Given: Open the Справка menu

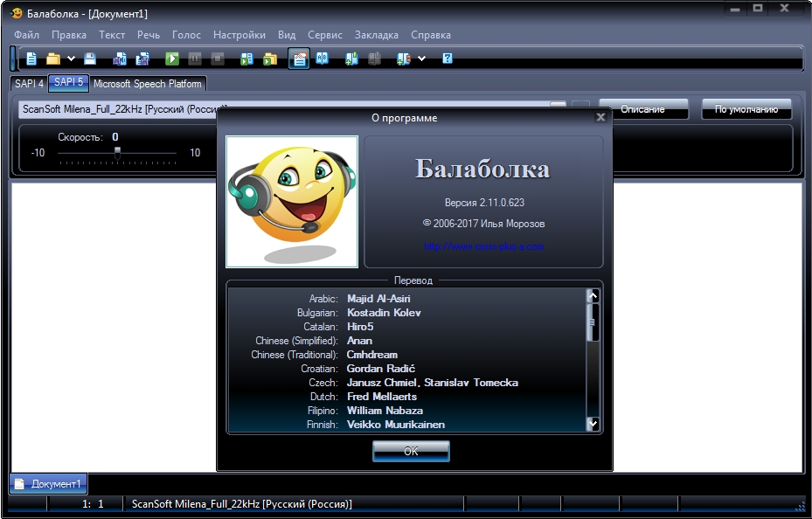Looking at the screenshot, I should click(x=431, y=35).
